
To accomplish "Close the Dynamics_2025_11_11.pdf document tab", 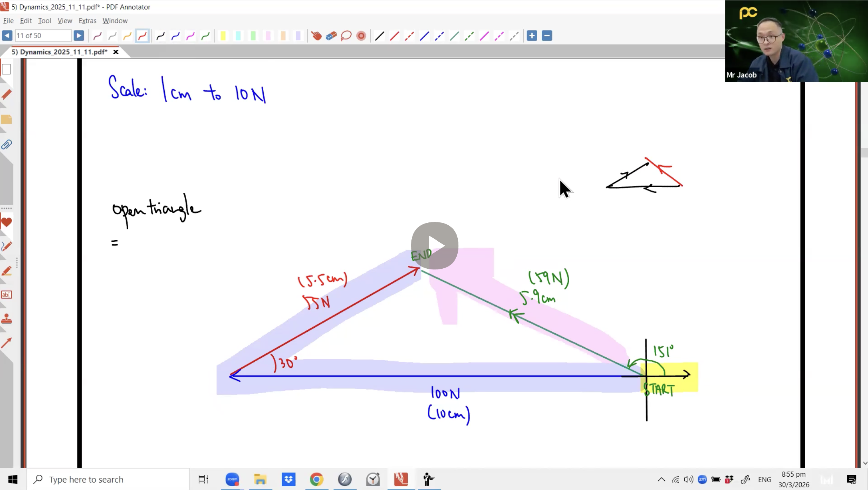I will (x=116, y=52).
